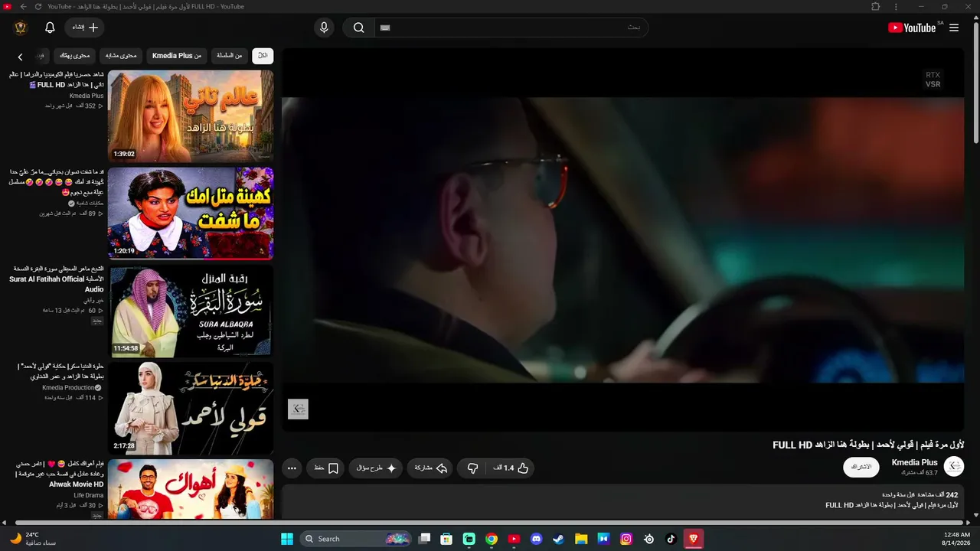Focus the YouTube search field
The image size is (980, 551).
[511, 28]
